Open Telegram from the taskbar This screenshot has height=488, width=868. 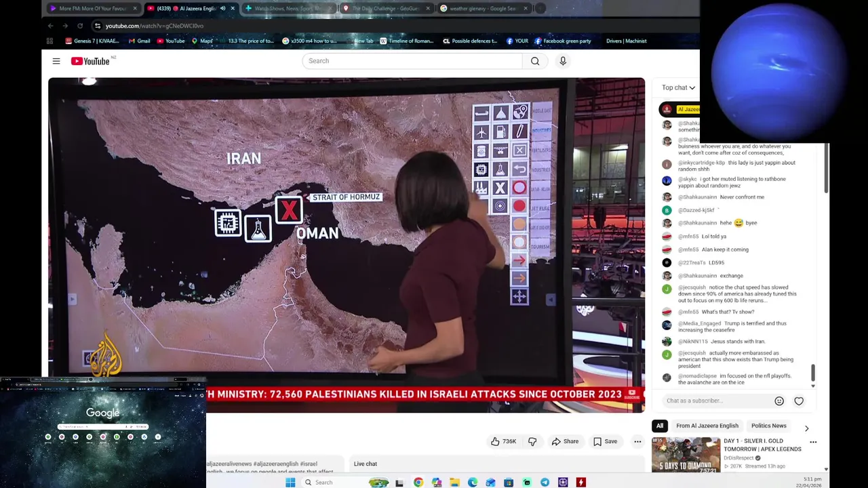pyautogui.click(x=545, y=482)
